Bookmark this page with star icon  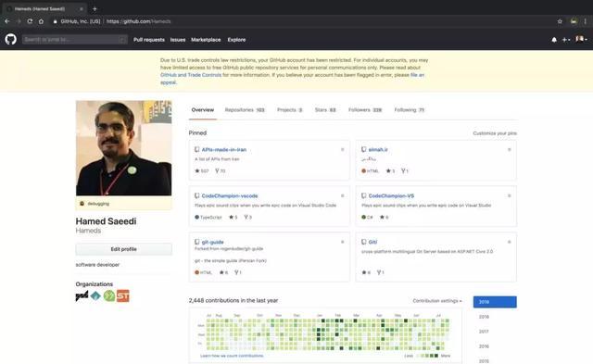click(560, 21)
